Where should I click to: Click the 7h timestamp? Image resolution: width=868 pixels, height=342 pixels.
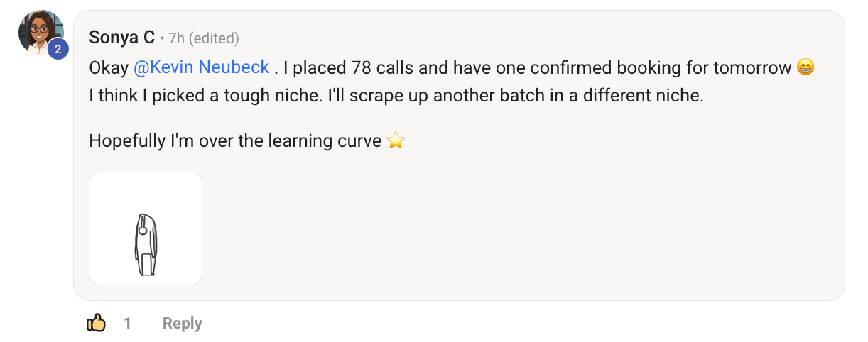click(x=177, y=38)
